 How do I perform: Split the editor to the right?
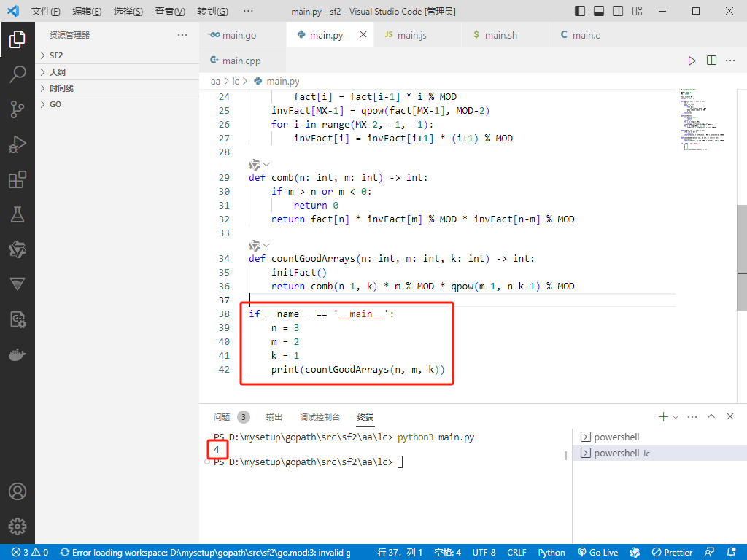(x=711, y=61)
